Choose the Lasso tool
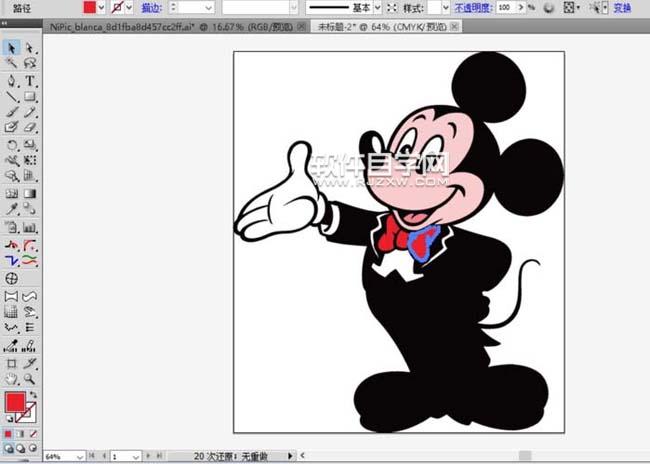Viewport: 650px width, 464px height. point(29,63)
